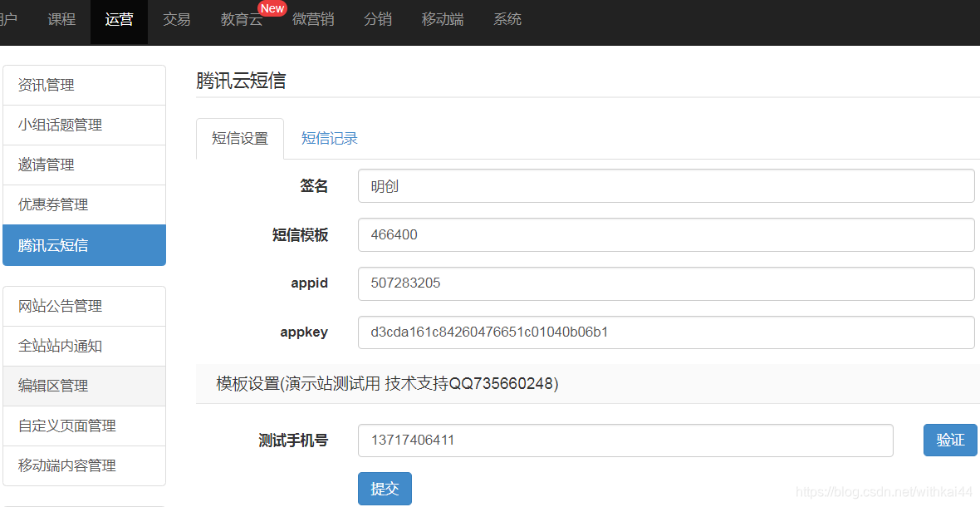Open the 交易 top menu
The width and height of the screenshot is (980, 507).
point(176,19)
